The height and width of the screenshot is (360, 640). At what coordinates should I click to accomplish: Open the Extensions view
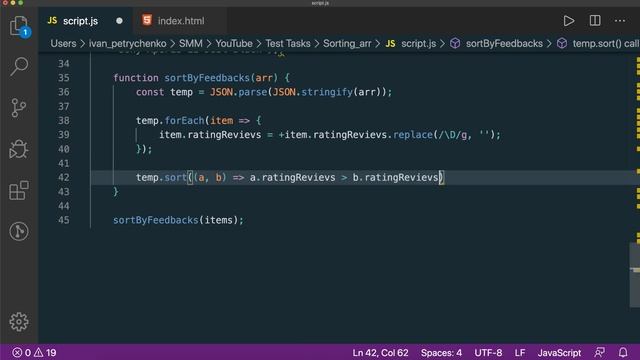point(19,190)
